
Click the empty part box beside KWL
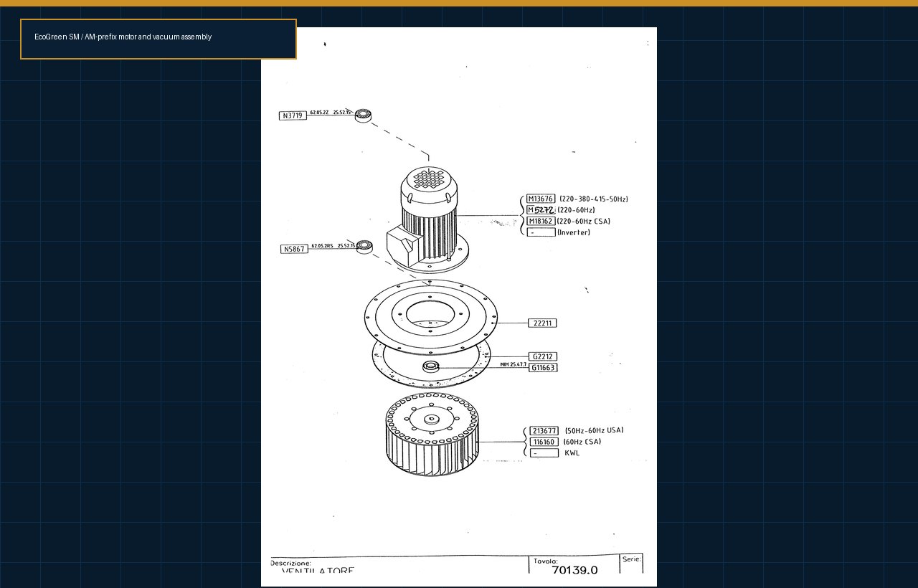544,453
